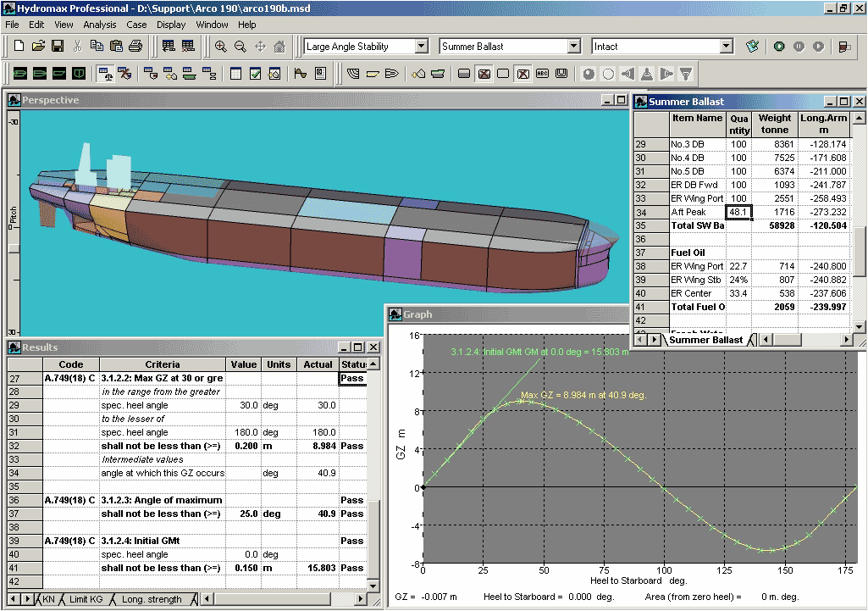This screenshot has width=868, height=611.
Task: Open the Analysis menu
Action: point(100,25)
